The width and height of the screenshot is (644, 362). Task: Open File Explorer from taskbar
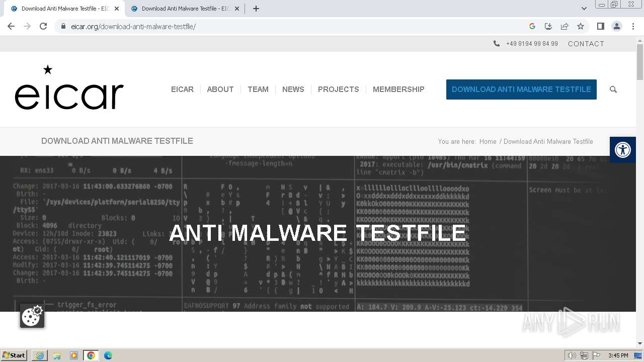point(57,355)
